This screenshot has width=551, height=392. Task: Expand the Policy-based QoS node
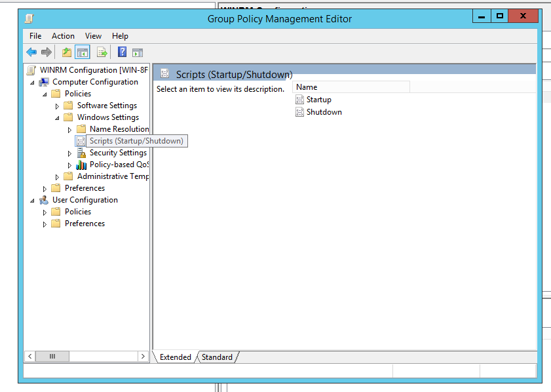[x=69, y=165]
